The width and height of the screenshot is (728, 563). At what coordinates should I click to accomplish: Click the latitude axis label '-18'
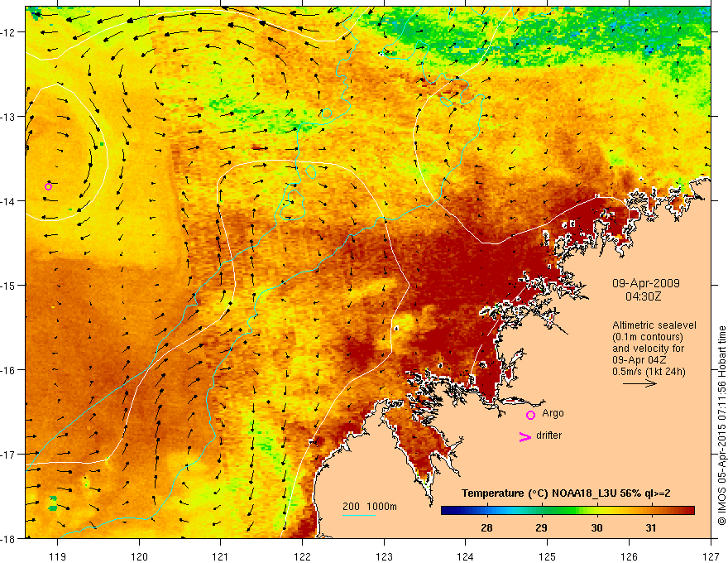click(x=8, y=538)
